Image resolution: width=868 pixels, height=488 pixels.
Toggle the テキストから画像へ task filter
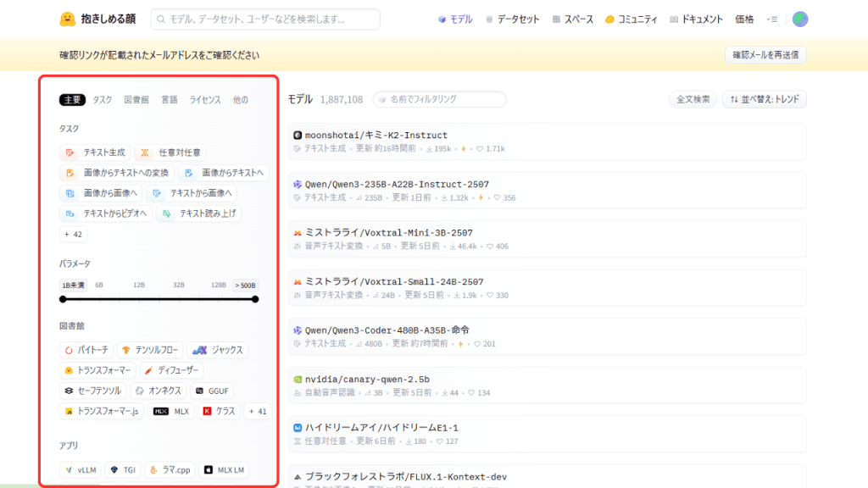(x=192, y=193)
